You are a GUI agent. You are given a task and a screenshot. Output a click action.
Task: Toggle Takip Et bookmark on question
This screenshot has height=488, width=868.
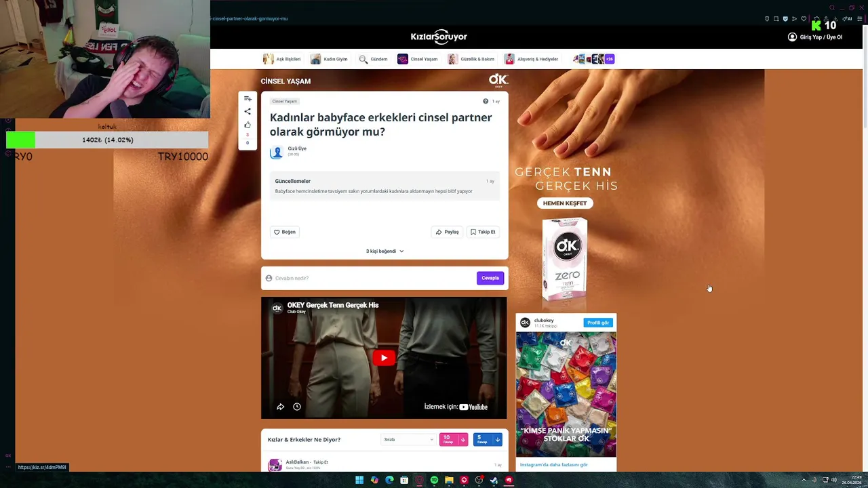(x=483, y=232)
